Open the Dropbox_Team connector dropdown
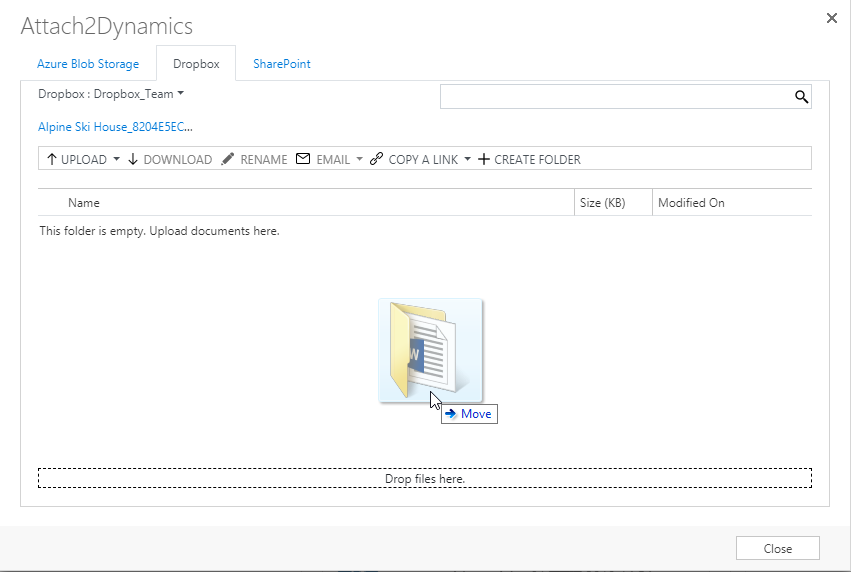The width and height of the screenshot is (851, 572). (x=180, y=93)
